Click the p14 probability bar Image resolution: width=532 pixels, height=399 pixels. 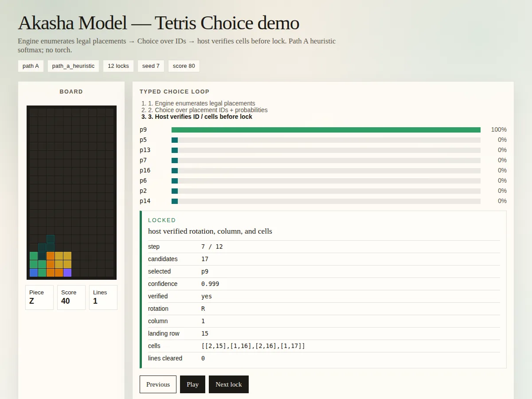pos(326,201)
